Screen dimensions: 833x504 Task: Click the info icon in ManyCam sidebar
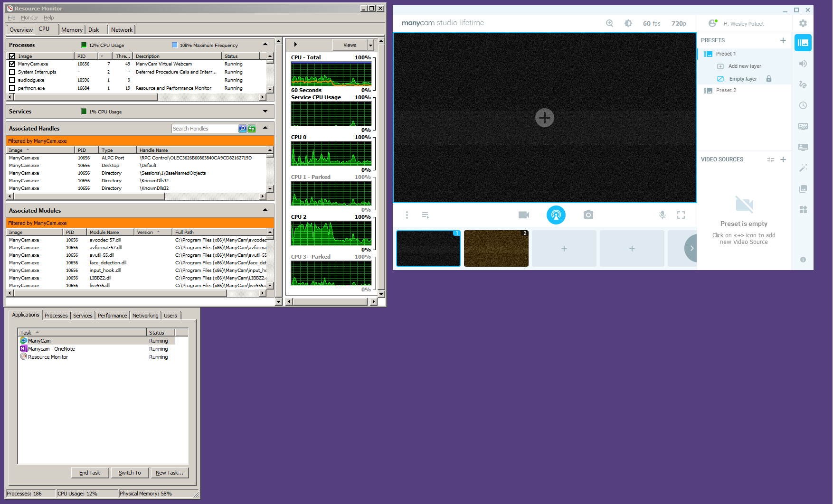point(803,260)
